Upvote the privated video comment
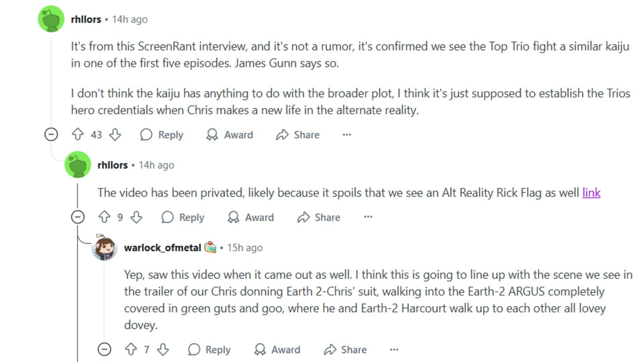 [104, 217]
